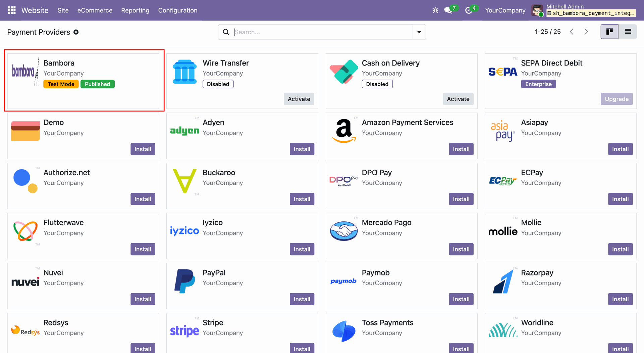
Task: Click the 1-25 / 25 pager counter
Action: pyautogui.click(x=547, y=32)
